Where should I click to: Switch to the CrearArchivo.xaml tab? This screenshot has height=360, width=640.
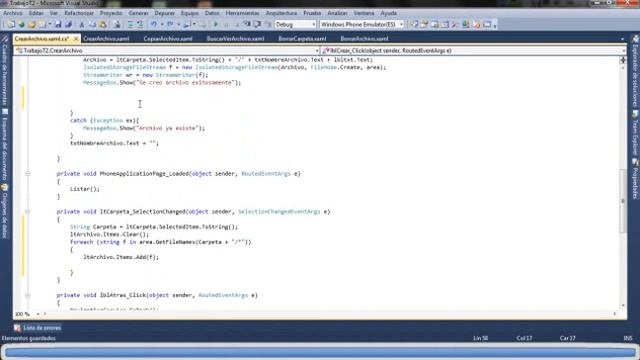click(x=106, y=39)
